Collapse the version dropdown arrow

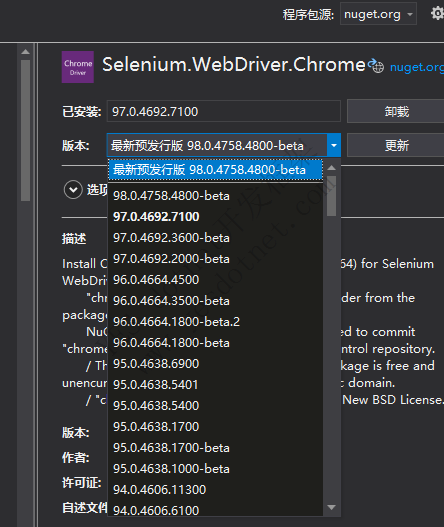coord(334,145)
